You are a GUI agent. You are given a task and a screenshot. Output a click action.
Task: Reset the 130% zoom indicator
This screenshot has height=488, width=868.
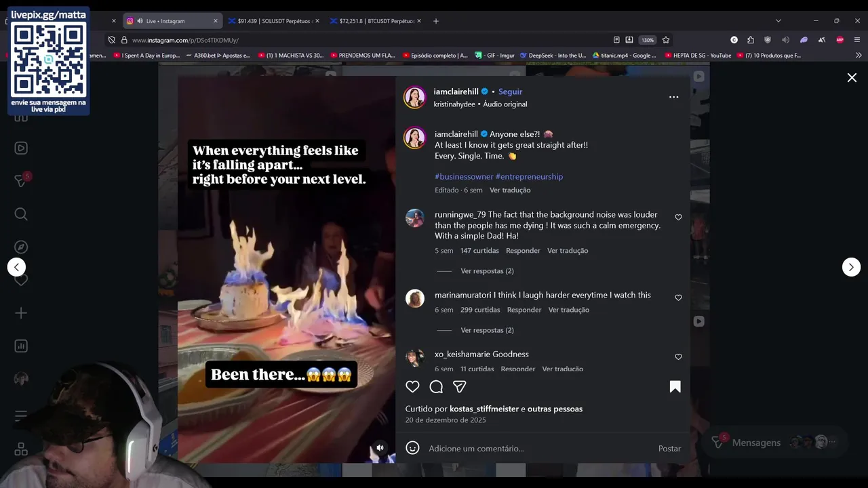click(648, 40)
